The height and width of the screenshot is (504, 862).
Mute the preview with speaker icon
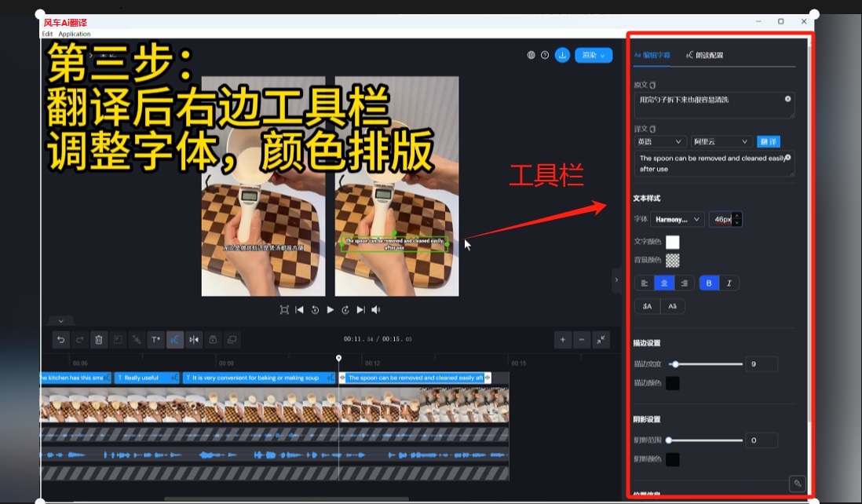[x=375, y=310]
